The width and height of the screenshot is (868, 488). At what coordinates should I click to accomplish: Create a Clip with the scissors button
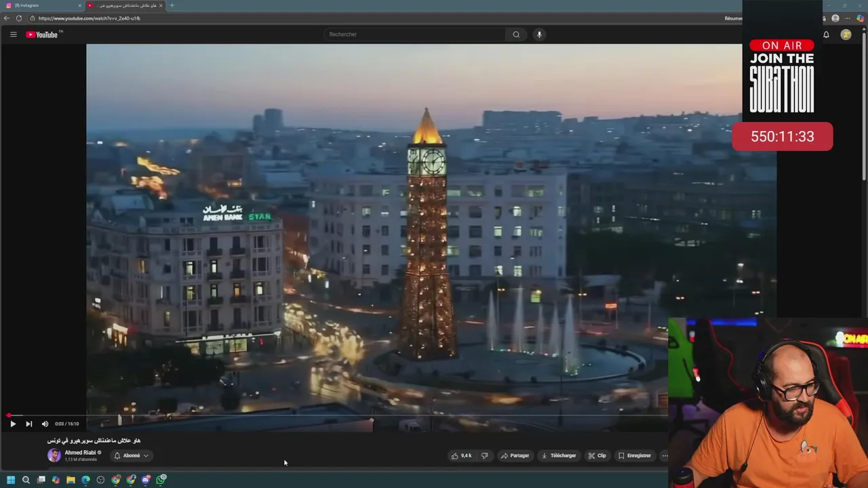pyautogui.click(x=597, y=455)
